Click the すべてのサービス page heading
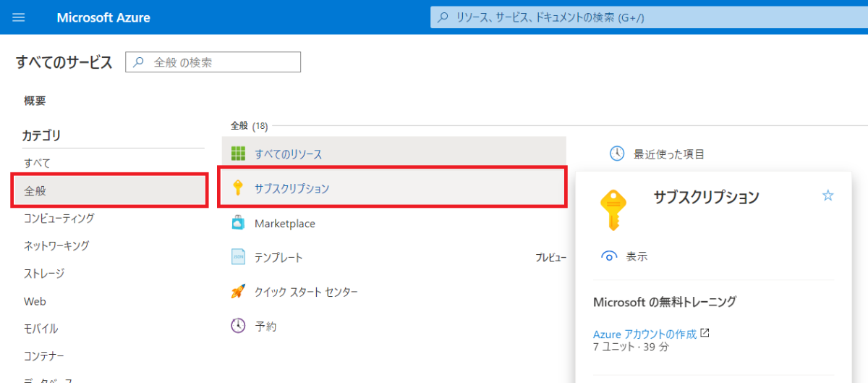This screenshot has width=868, height=383. tap(64, 62)
